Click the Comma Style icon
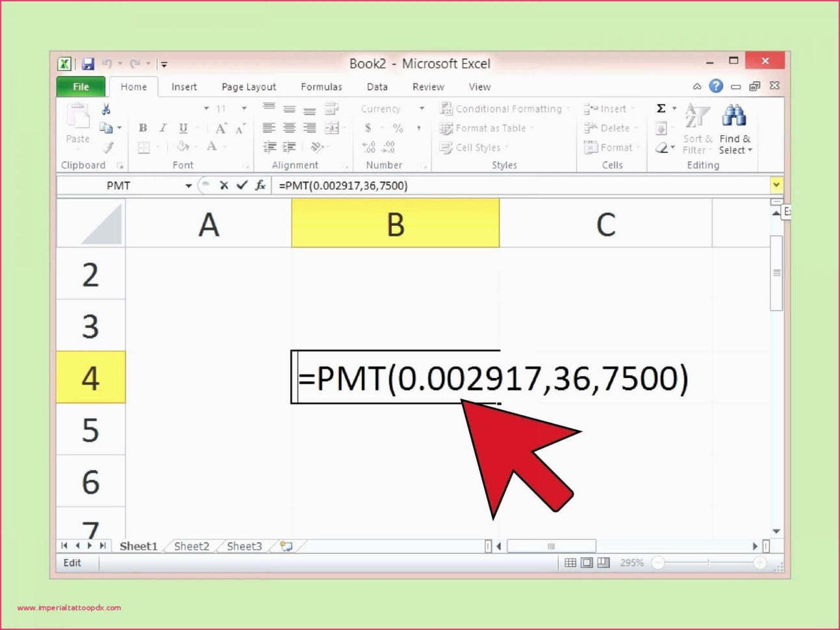The image size is (840, 630). pos(419,128)
